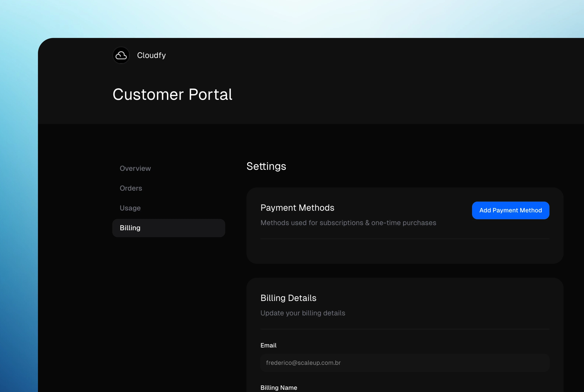
Task: Click the Customer Portal page title
Action: [x=172, y=94]
